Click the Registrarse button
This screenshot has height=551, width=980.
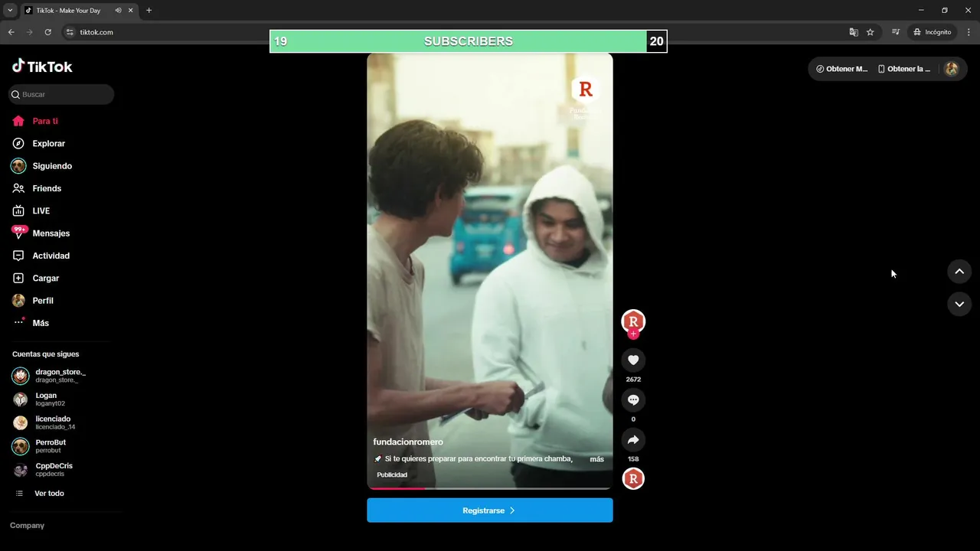(x=490, y=510)
